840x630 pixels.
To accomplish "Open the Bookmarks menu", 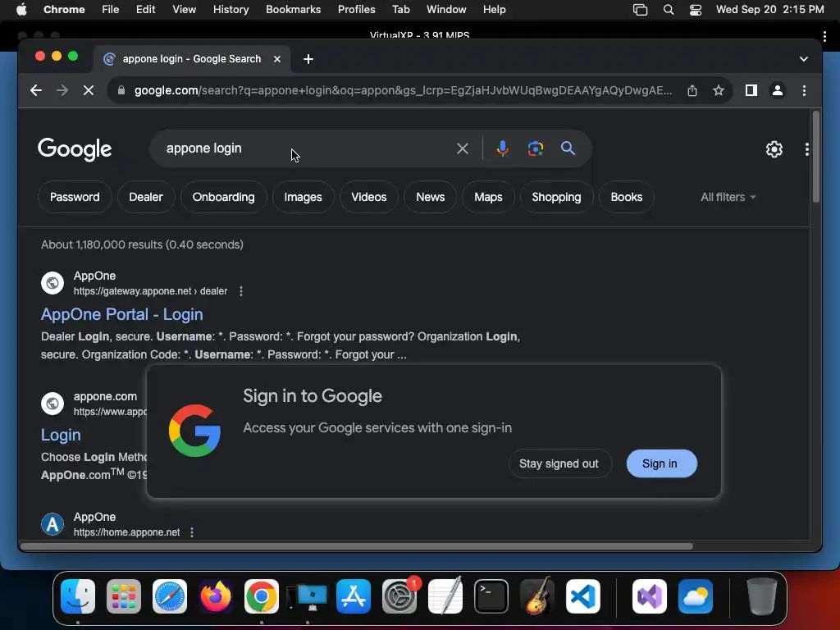I will point(293,10).
